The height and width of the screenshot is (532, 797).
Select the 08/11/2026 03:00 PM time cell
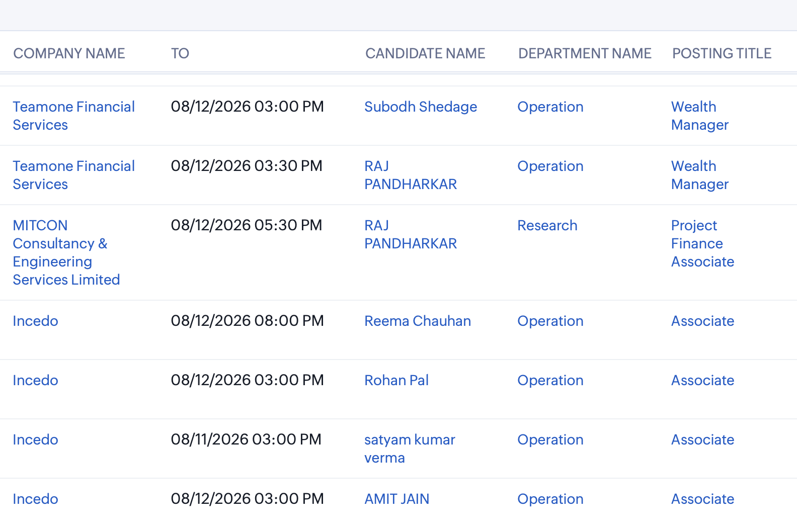246,439
